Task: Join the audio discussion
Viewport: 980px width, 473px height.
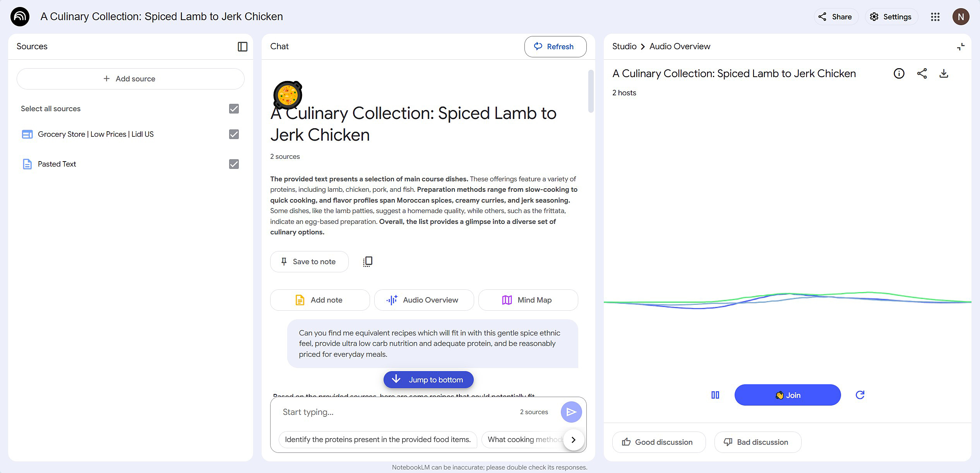Action: (787, 395)
